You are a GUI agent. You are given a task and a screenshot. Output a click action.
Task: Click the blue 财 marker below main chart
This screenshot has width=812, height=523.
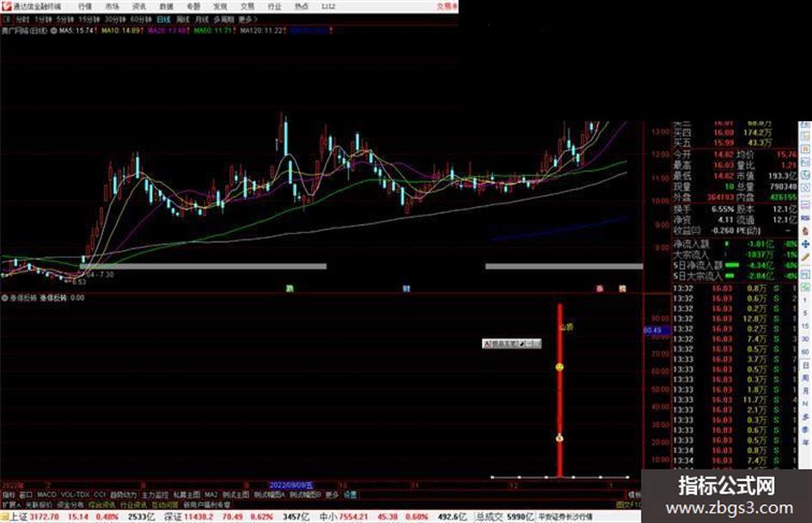tap(406, 289)
